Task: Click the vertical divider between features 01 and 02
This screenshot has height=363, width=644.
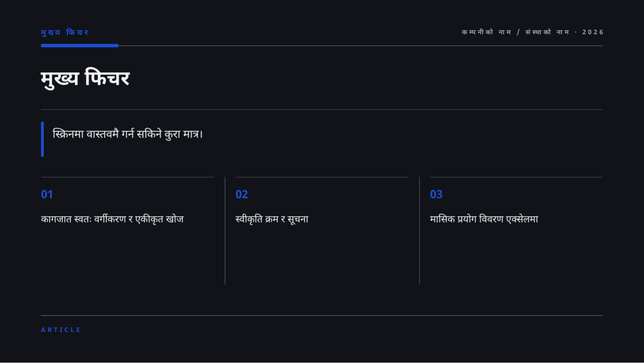Action: click(x=225, y=231)
